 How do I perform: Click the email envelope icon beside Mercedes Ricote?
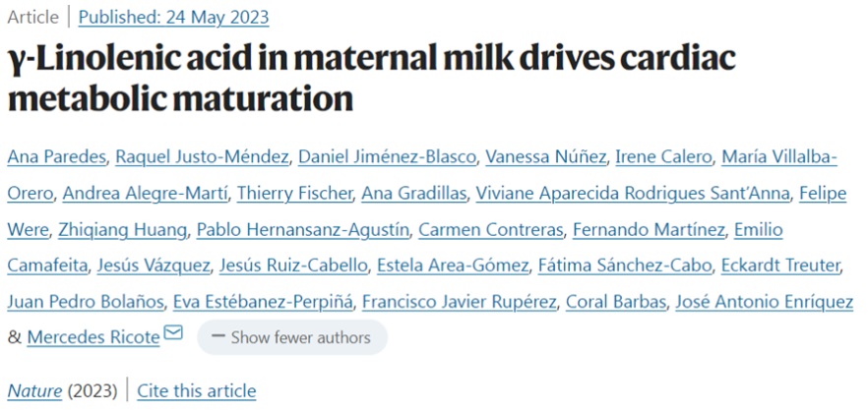(x=173, y=335)
